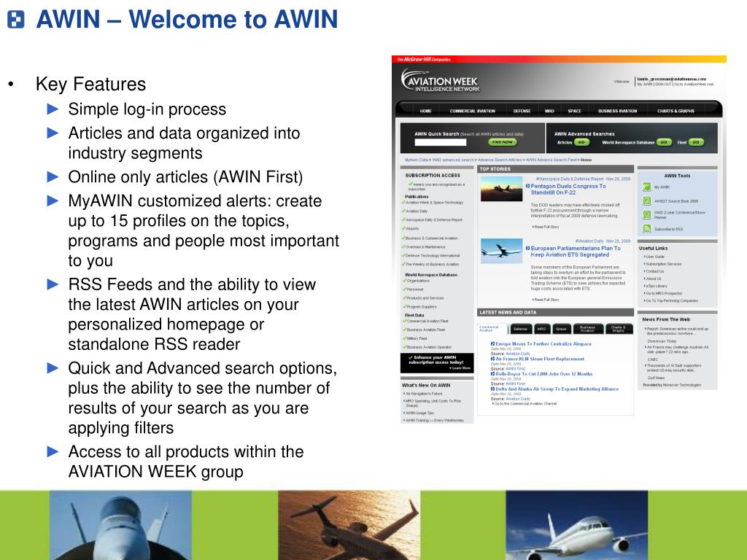This screenshot has width=747, height=560.
Task: Click The McGraw-Hill Companies banner text
Action: [x=424, y=60]
